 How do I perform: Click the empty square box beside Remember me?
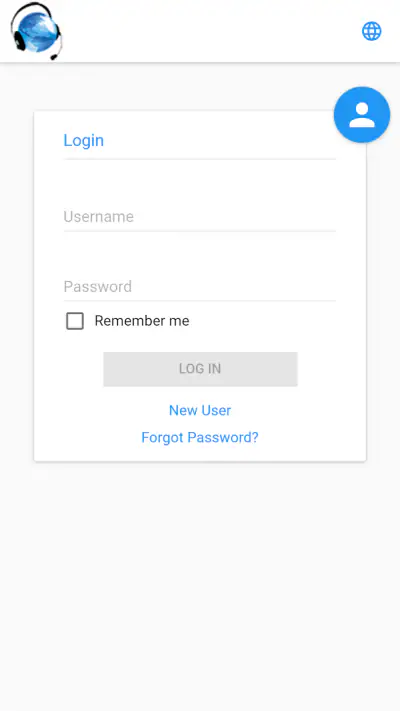click(75, 321)
